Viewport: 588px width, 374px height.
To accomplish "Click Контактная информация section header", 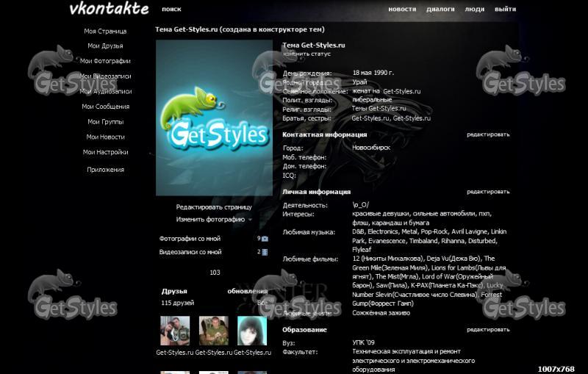I will click(324, 134).
